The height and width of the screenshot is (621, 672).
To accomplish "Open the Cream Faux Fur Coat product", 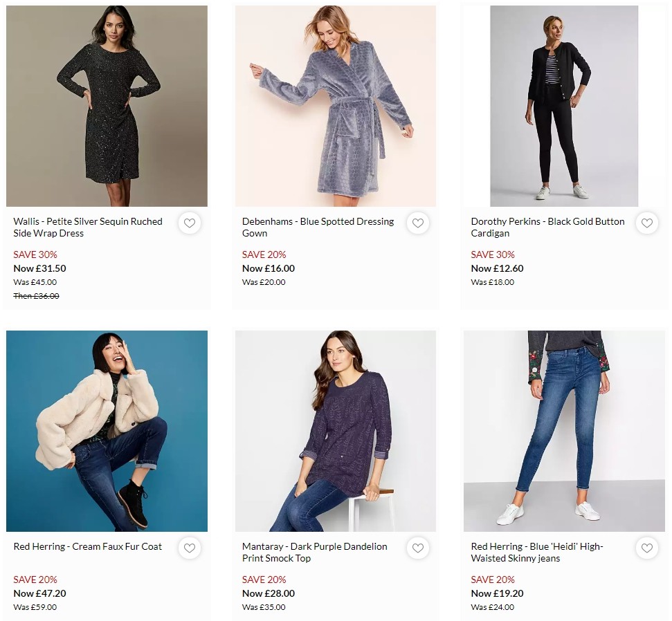I will (88, 546).
